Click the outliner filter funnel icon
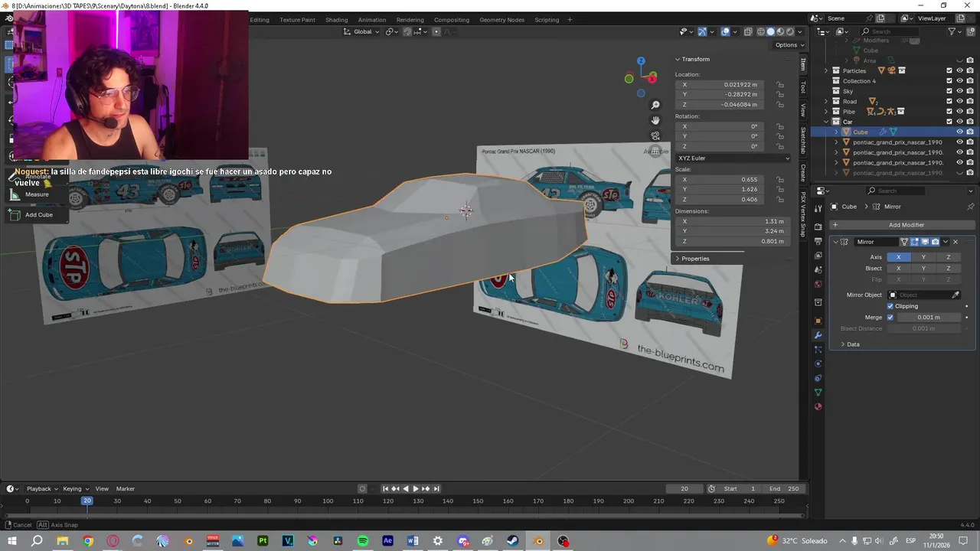The height and width of the screenshot is (551, 980). (952, 31)
